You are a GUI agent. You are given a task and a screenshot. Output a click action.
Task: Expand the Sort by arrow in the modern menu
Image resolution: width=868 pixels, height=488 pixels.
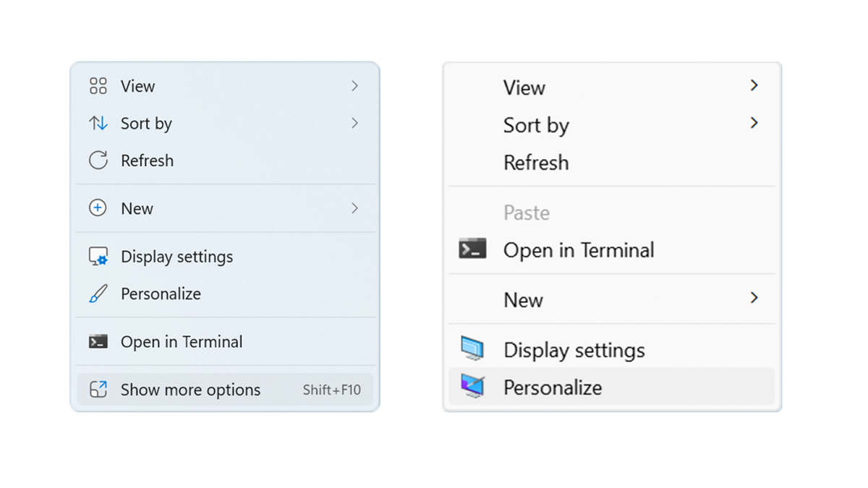coord(354,124)
